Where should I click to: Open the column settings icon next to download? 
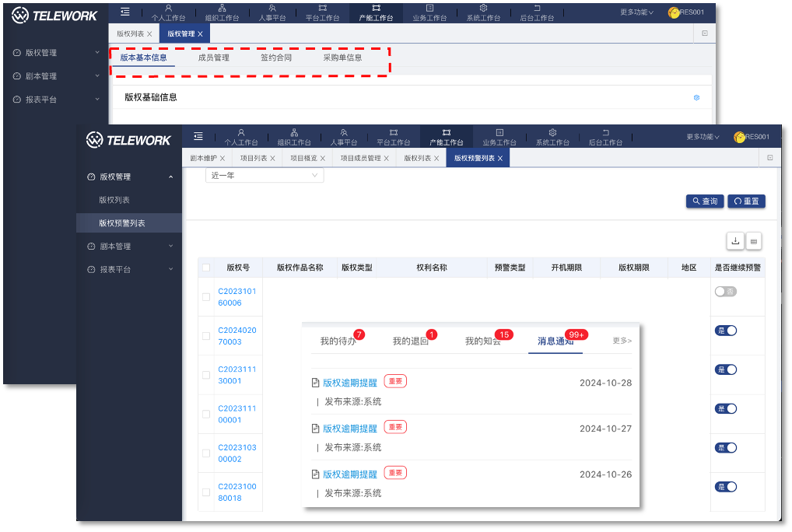click(753, 241)
